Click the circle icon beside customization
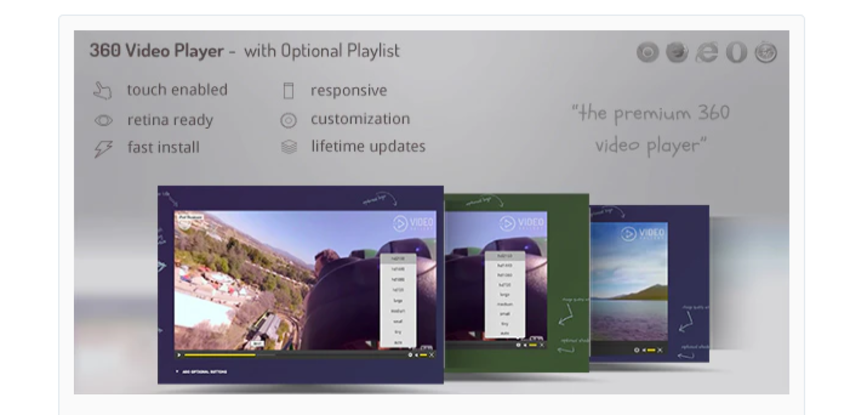Viewport: 850px width, 415px height. 288,120
